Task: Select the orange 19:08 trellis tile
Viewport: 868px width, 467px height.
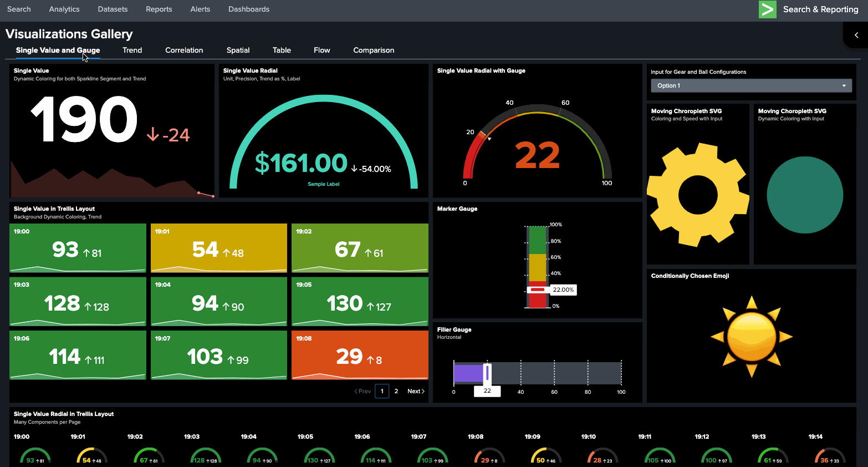Action: click(x=360, y=355)
